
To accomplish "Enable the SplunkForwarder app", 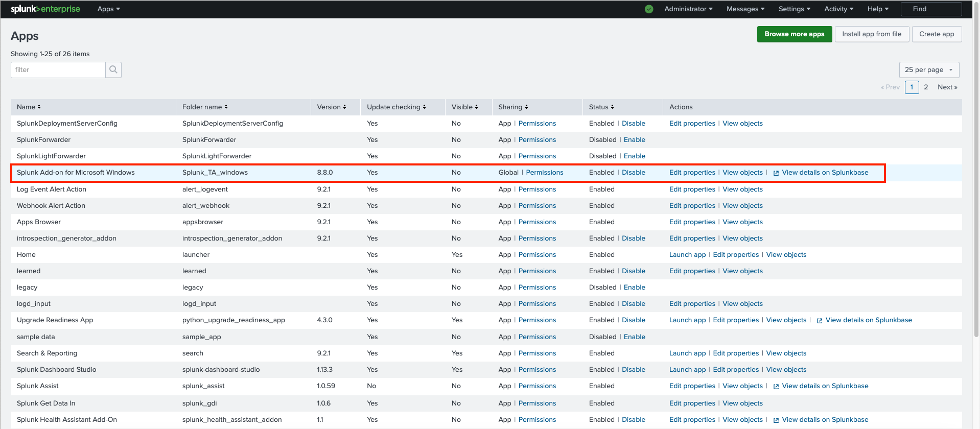I will pyautogui.click(x=634, y=139).
